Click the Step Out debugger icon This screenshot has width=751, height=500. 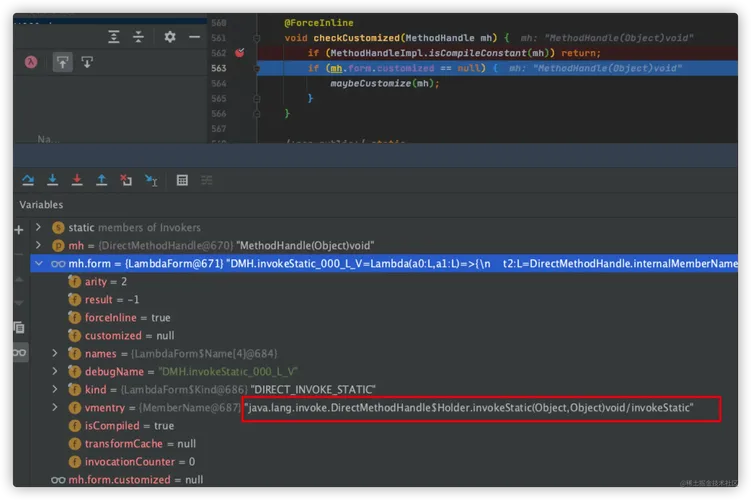[x=101, y=180]
